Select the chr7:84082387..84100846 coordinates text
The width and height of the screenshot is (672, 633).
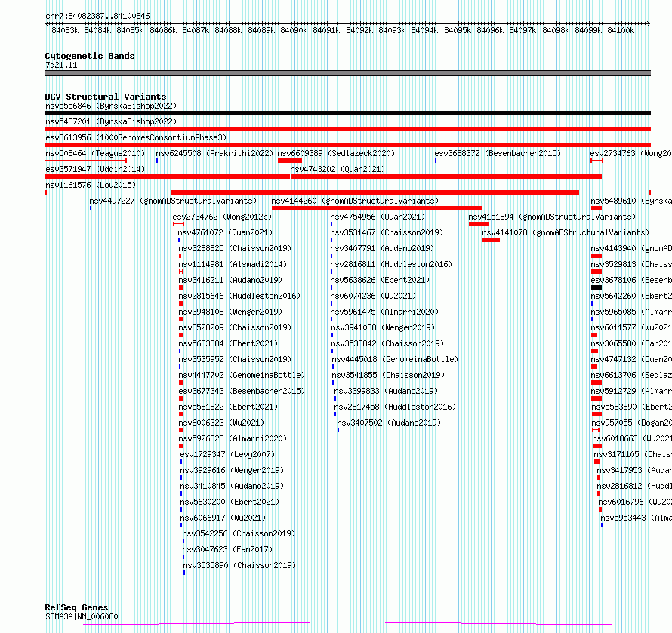[x=97, y=16]
